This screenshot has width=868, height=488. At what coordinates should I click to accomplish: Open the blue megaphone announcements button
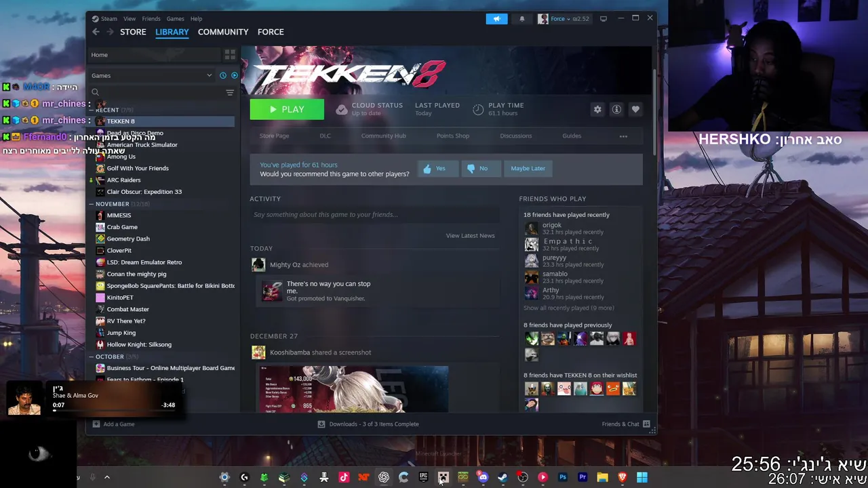(x=496, y=19)
